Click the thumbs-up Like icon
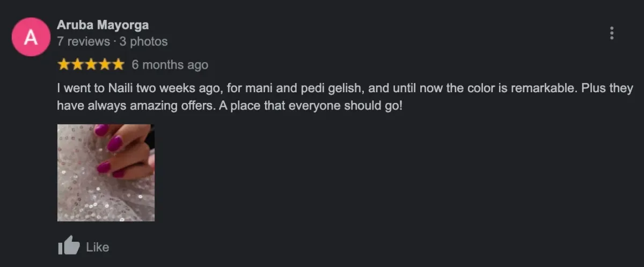The height and width of the screenshot is (267, 644). tap(68, 246)
